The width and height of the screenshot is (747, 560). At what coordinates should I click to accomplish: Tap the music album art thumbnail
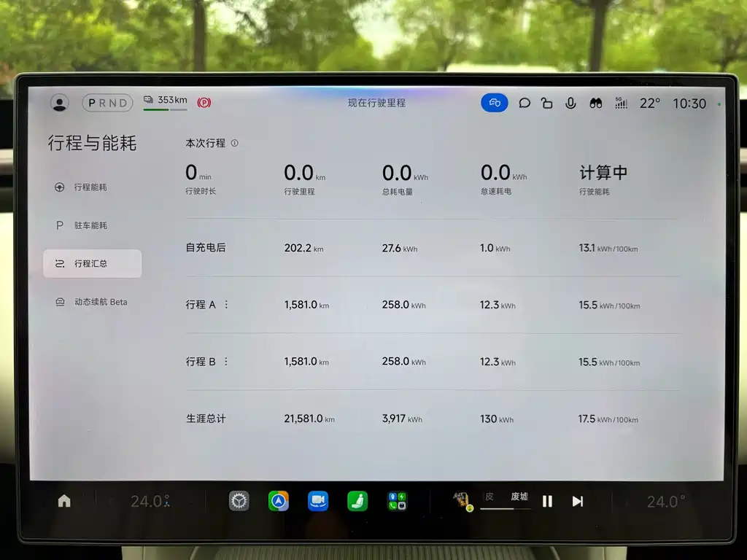462,501
